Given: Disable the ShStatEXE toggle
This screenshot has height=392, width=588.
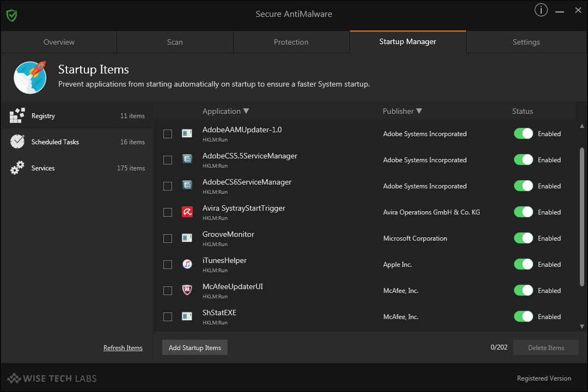Looking at the screenshot, I should [x=523, y=317].
